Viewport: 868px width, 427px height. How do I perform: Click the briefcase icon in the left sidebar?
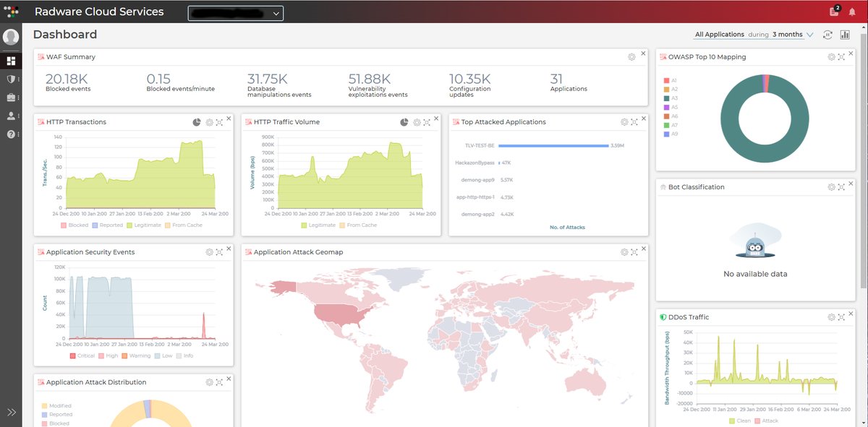[x=9, y=99]
